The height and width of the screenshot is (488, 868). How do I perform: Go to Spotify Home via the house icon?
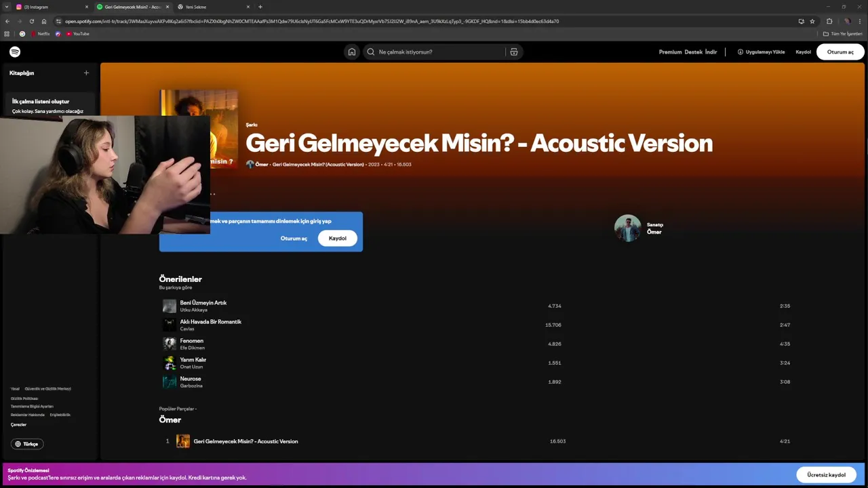click(x=351, y=52)
